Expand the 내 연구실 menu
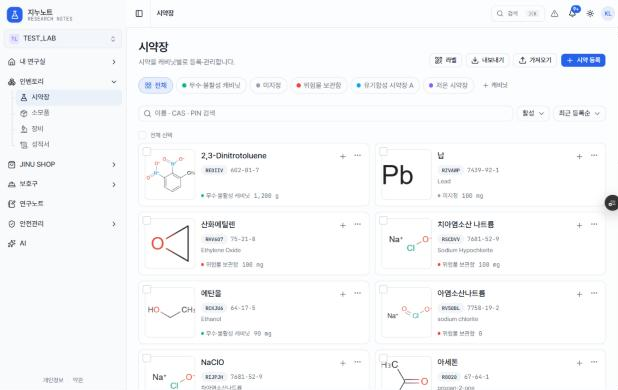The image size is (618, 390). point(63,61)
